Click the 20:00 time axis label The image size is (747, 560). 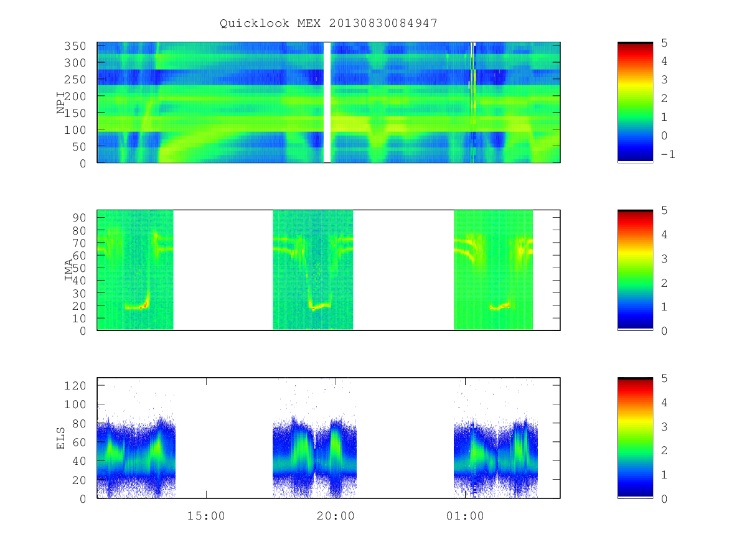pyautogui.click(x=336, y=516)
